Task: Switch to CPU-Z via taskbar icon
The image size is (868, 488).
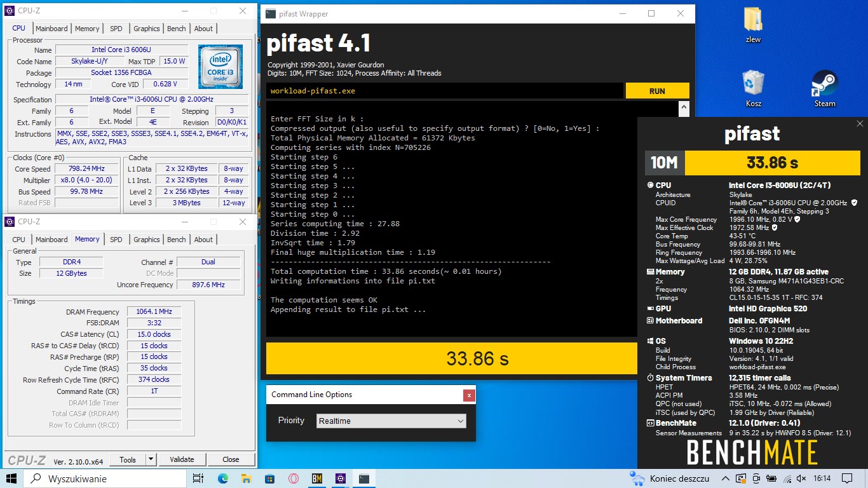Action: pyautogui.click(x=341, y=478)
